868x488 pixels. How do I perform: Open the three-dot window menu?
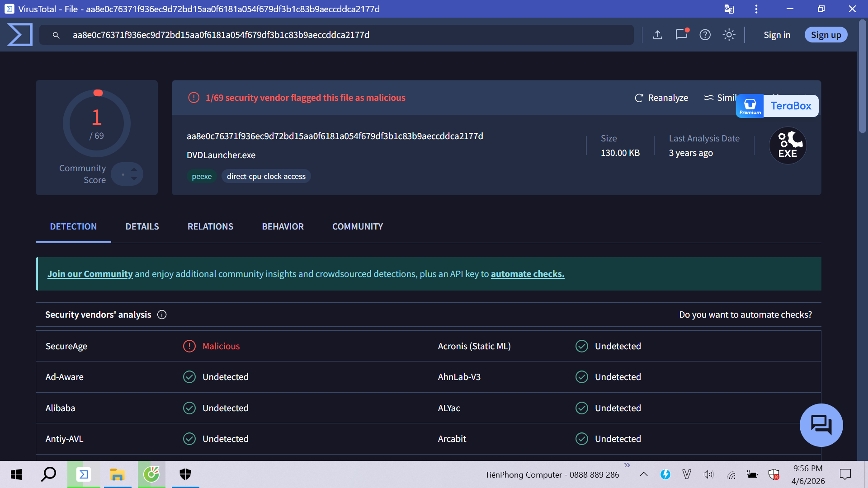(x=756, y=9)
